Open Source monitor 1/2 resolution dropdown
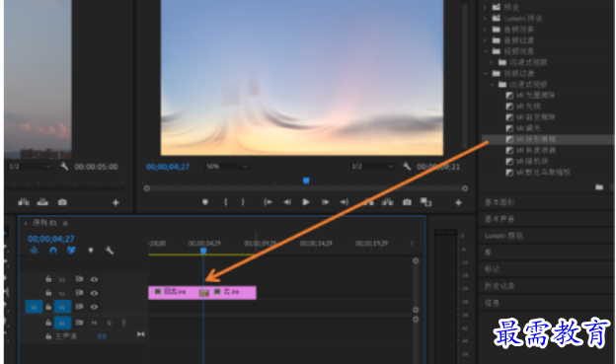The width and height of the screenshot is (616, 364). 30,167
